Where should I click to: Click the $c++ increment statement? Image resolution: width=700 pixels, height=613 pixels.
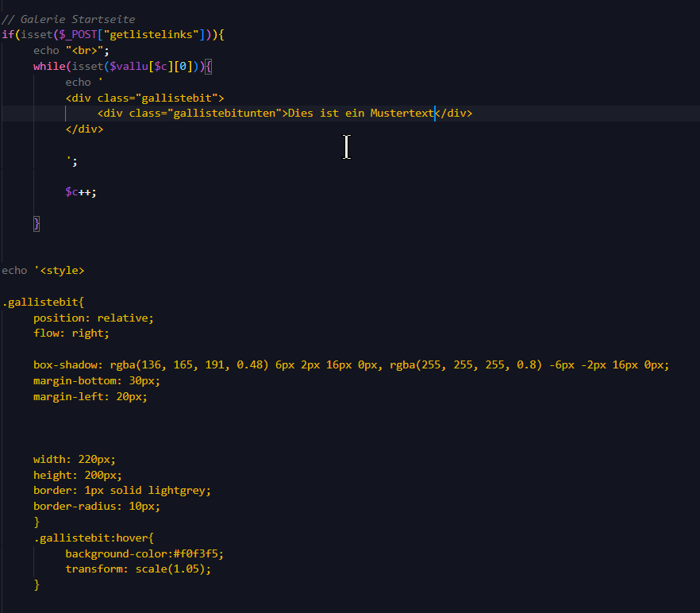pos(78,191)
